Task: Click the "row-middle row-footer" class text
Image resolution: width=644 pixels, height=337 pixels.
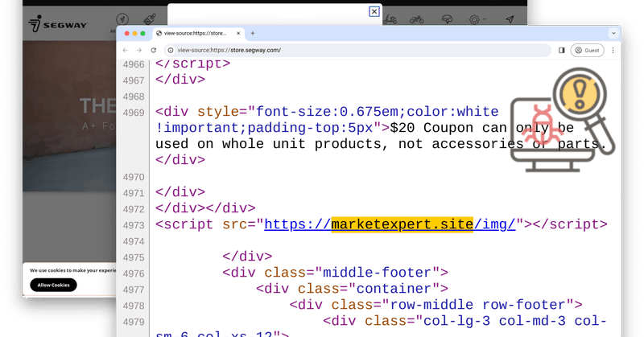Action: [x=477, y=305]
